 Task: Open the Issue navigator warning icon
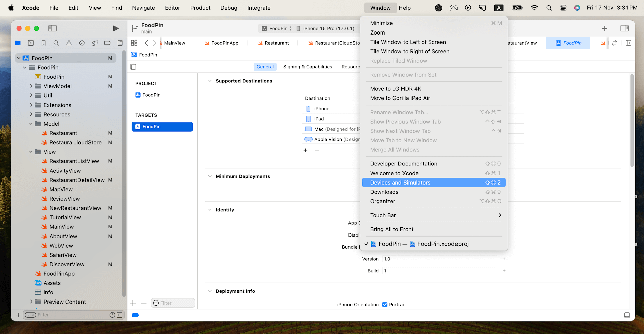(x=69, y=43)
